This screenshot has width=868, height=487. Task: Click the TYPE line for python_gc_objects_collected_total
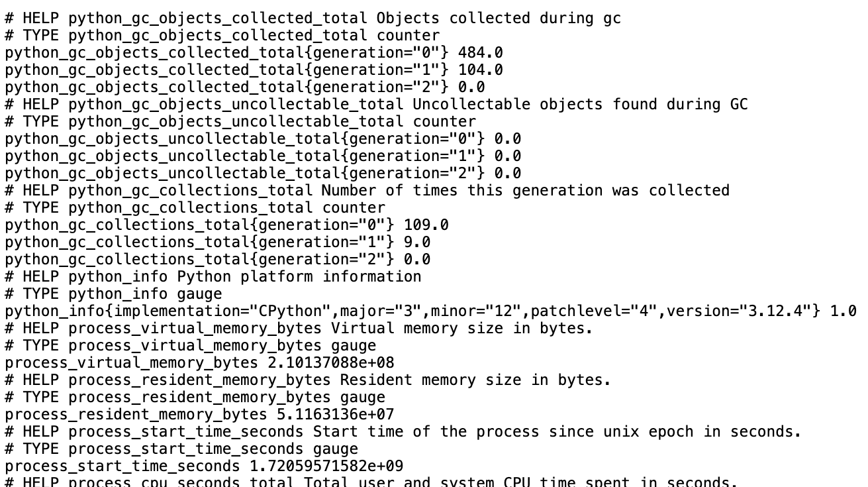click(x=222, y=35)
